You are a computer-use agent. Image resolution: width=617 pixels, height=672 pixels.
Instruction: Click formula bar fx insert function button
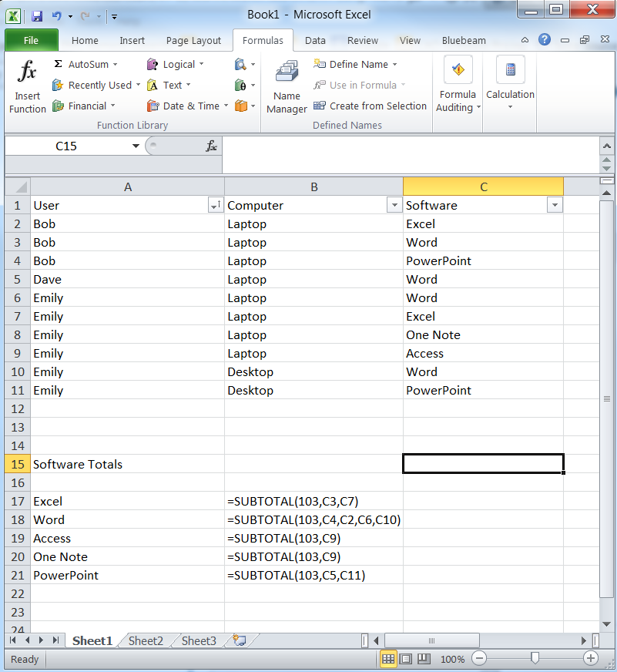[211, 146]
